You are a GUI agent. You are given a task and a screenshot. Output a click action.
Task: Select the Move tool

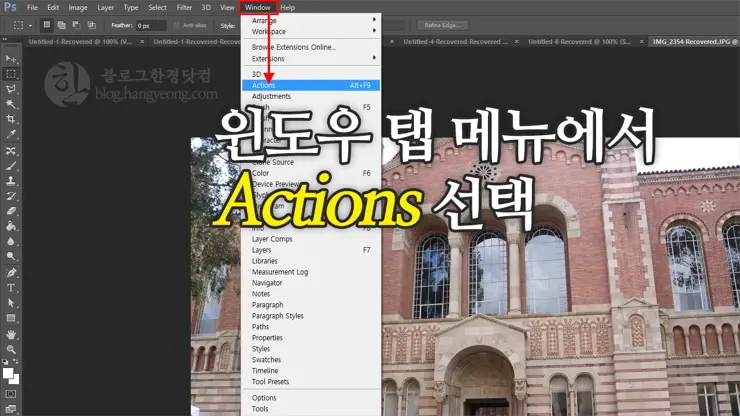click(10, 59)
